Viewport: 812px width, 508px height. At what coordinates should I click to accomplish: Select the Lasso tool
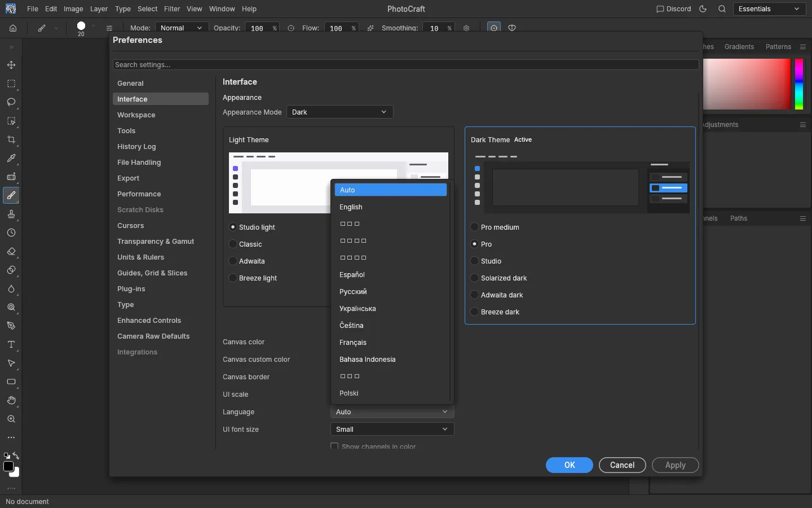click(x=11, y=102)
